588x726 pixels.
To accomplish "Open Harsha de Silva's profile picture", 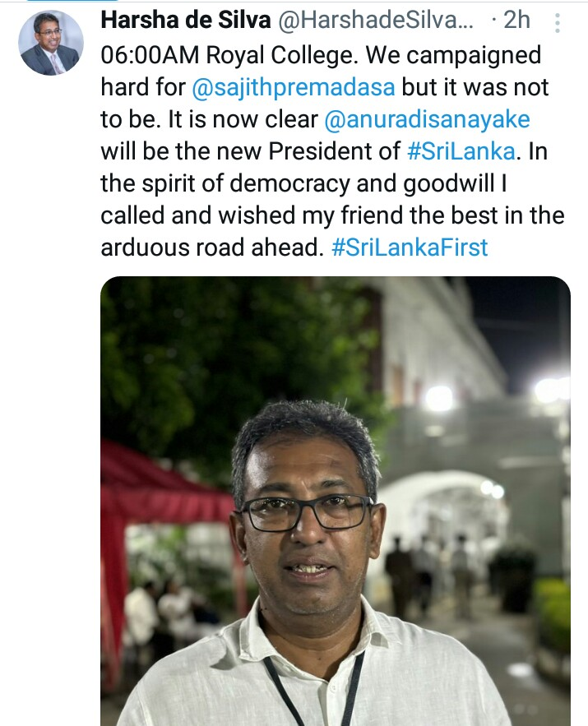I will 51,43.
